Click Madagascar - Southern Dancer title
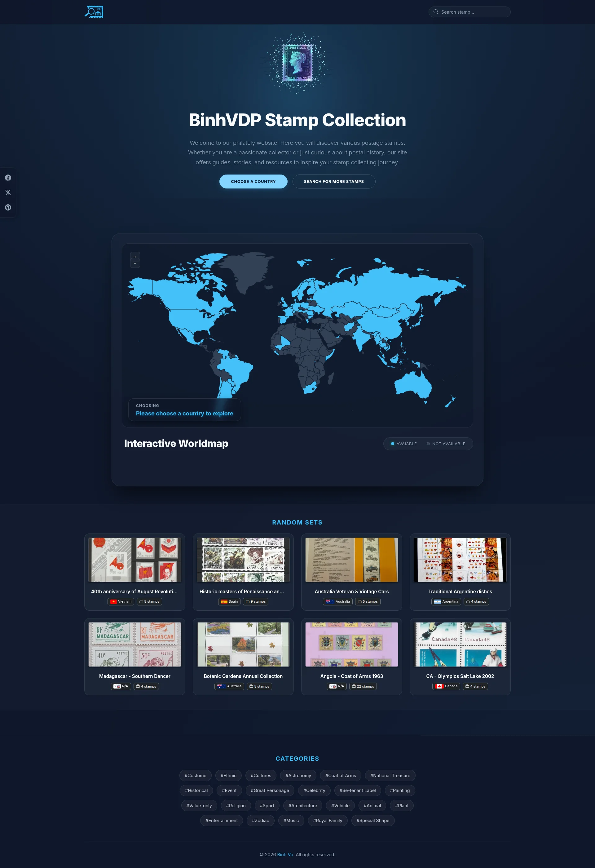This screenshot has height=868, width=595. [x=135, y=676]
